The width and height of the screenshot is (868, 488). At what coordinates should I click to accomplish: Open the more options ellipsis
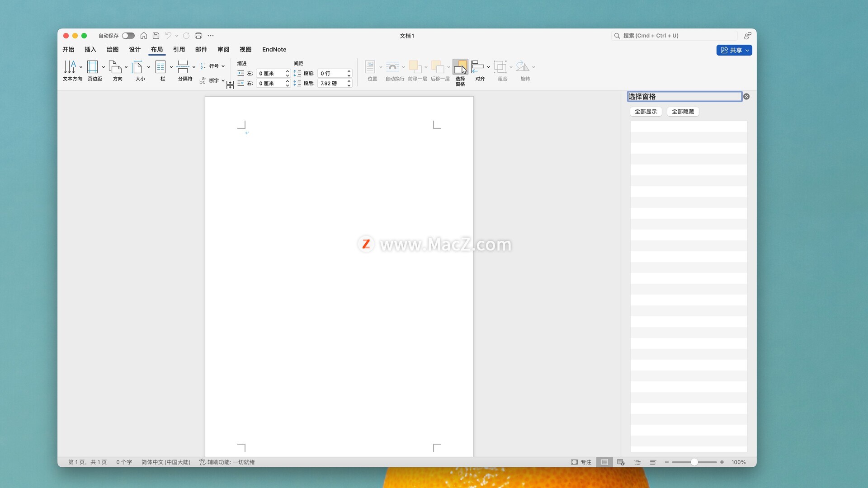coord(211,36)
